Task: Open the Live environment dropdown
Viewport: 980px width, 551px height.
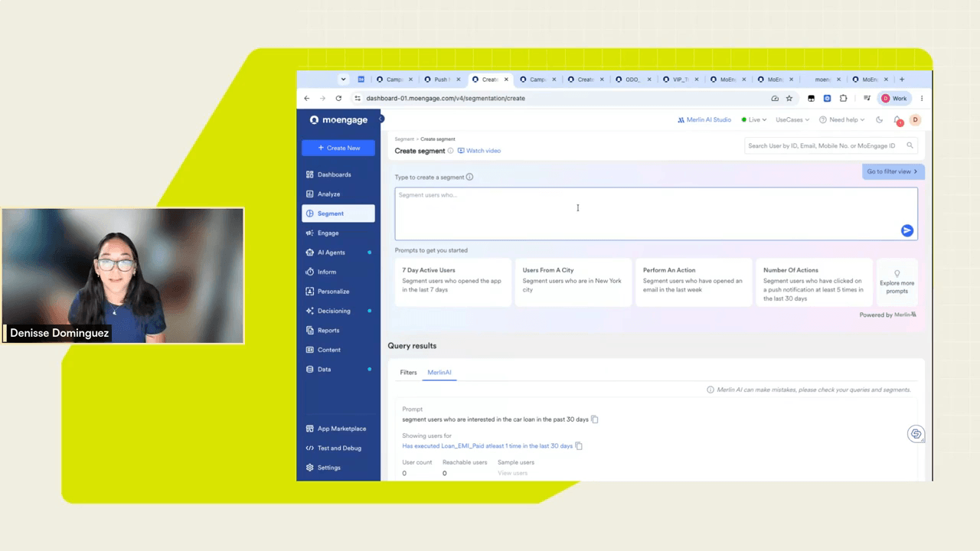Action: point(754,120)
